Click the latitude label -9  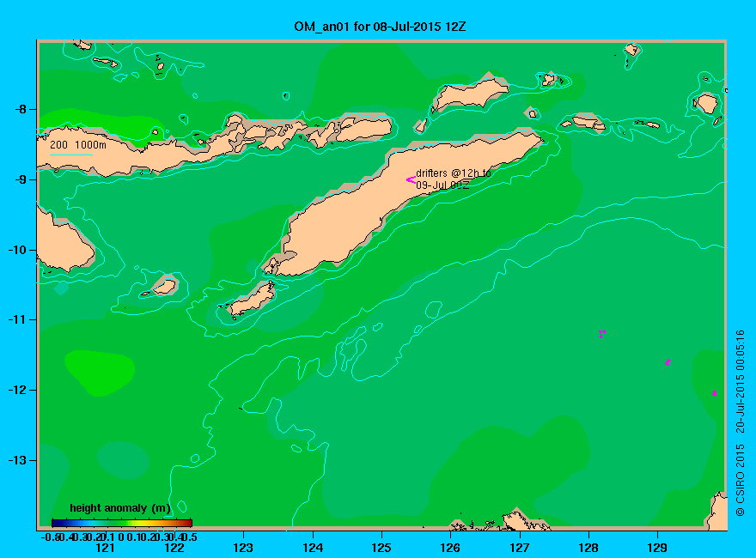[21, 179]
